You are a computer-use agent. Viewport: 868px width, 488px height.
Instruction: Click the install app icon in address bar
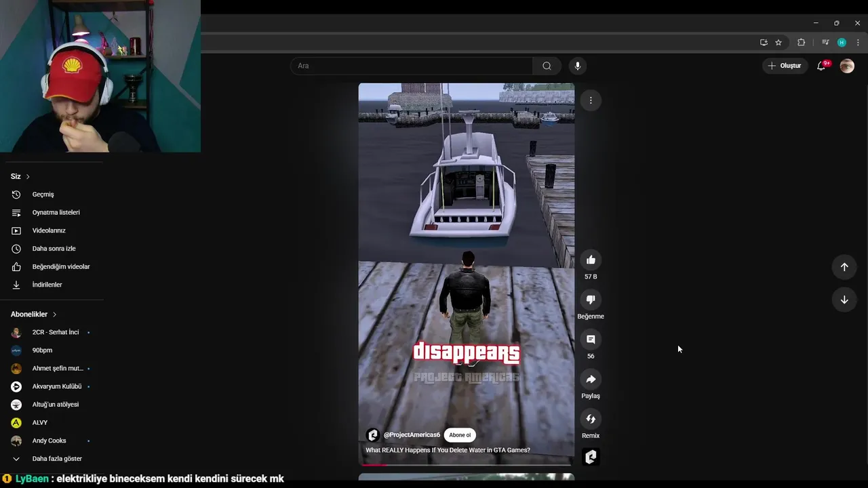coord(764,42)
